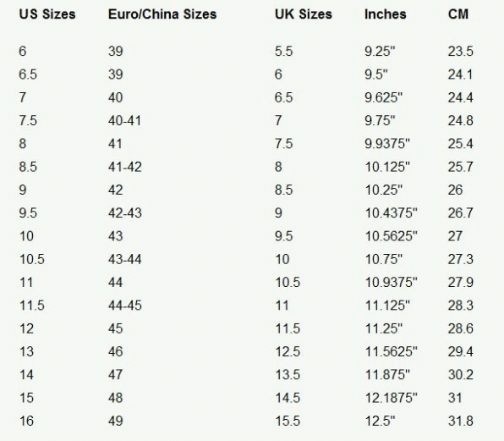Select US size 16 cell
The height and width of the screenshot is (441, 504).
tap(26, 421)
